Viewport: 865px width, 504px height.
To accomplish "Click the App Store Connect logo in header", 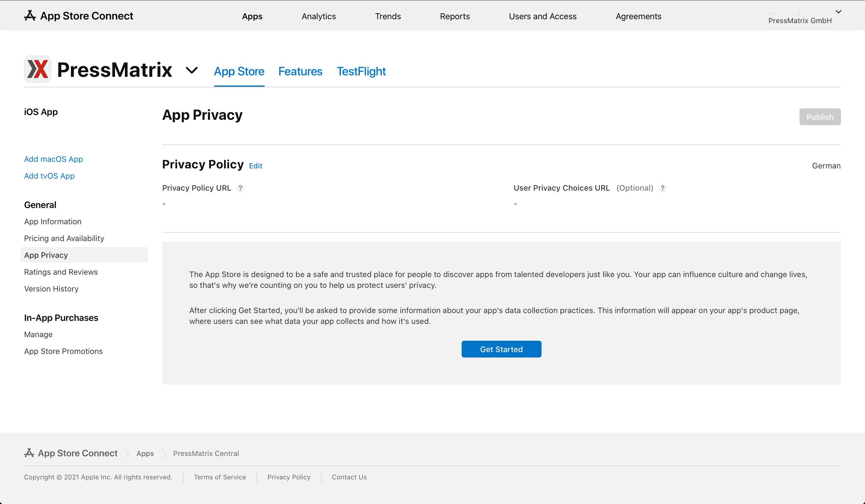I will [79, 16].
